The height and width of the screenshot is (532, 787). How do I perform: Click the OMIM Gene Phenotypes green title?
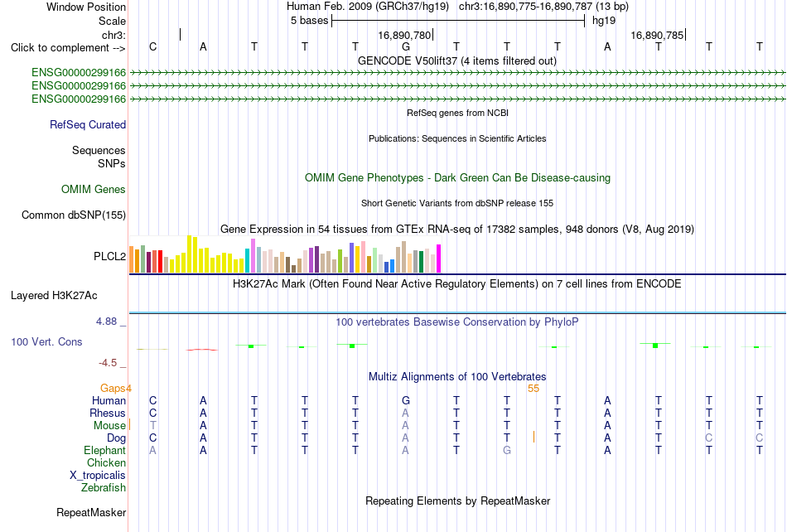click(457, 177)
